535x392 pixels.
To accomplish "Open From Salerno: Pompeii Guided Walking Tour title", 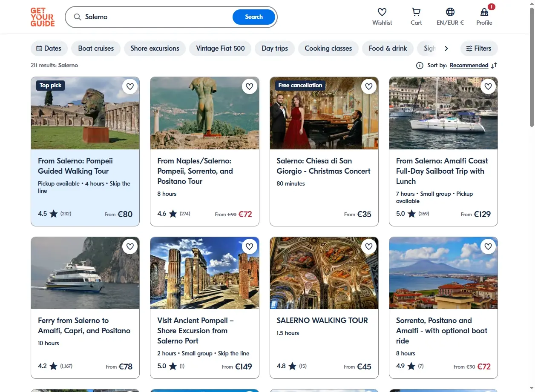I will tap(75, 166).
